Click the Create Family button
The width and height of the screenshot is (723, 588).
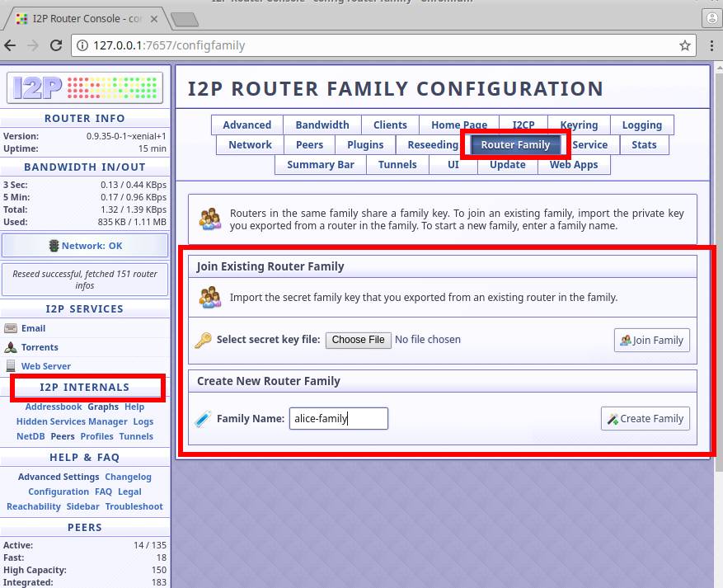(645, 419)
